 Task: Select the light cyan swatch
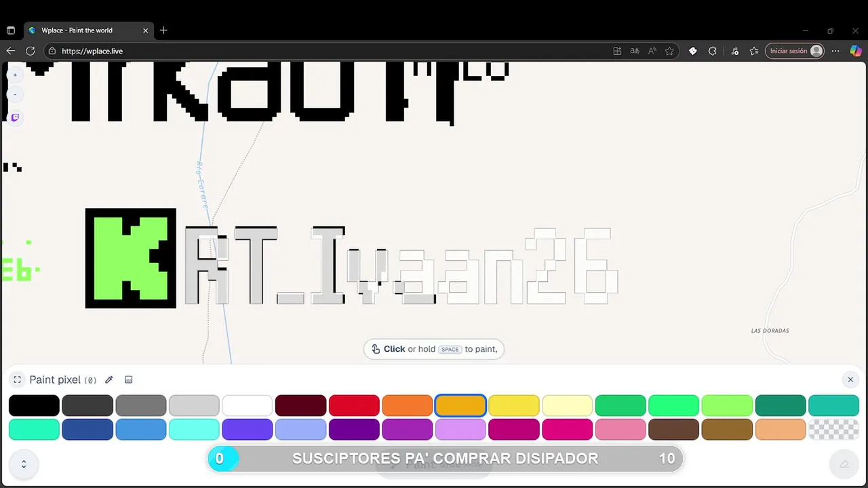194,430
